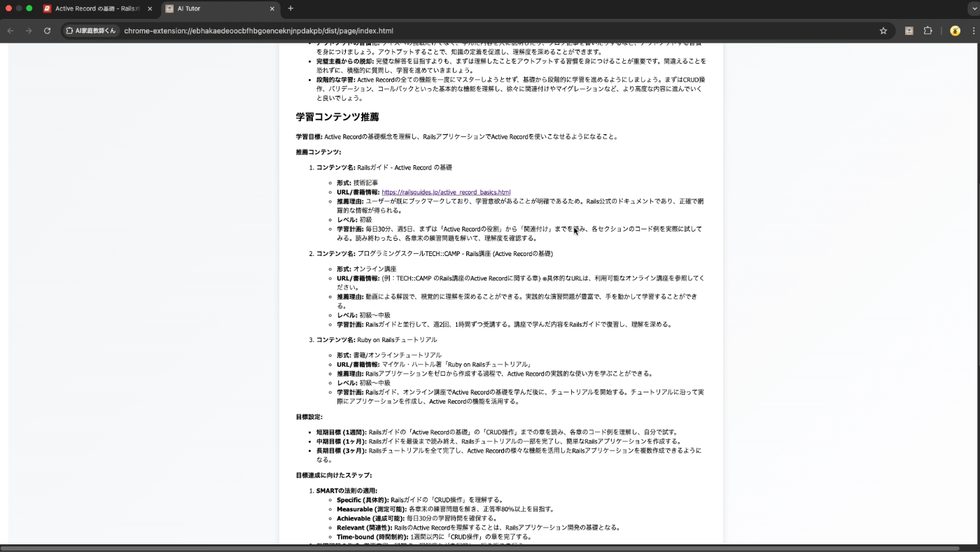Click the 形式: オンライン講座 line
The image size is (980, 552).
coord(366,269)
